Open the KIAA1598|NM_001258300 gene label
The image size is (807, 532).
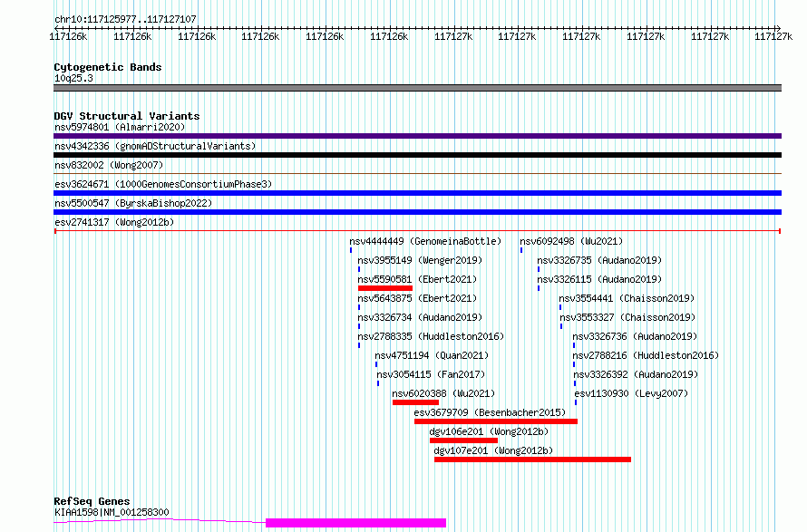click(112, 512)
